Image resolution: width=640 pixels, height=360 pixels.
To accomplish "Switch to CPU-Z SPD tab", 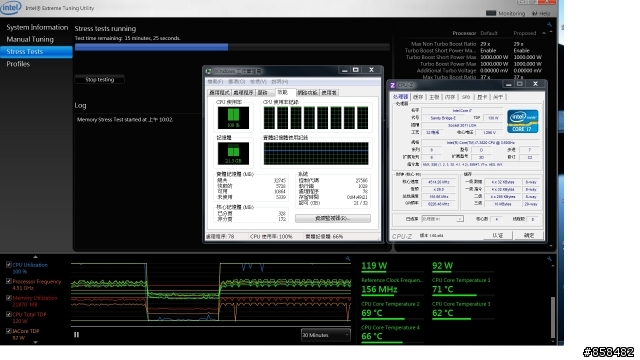I will click(466, 97).
